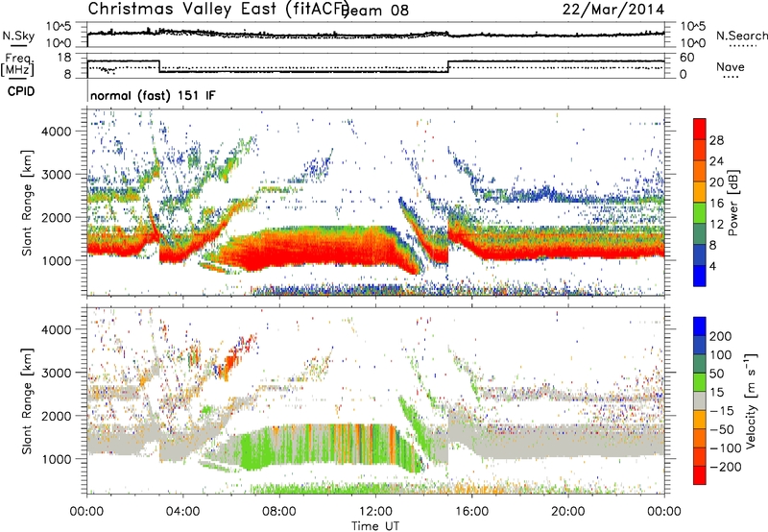Screen dimensions: 768x532
Task: Click the '-100' tick on Velocity colorbar
Action: (725, 447)
